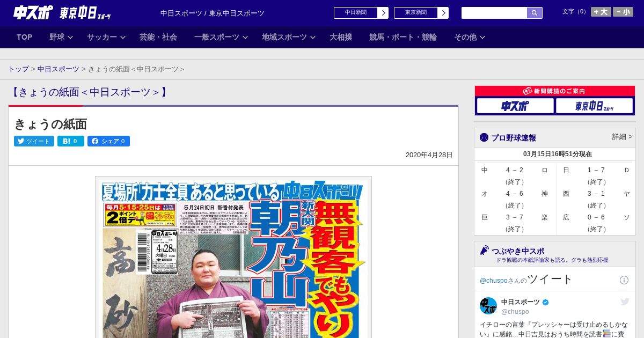Click the arrow next to 東京新聞
The image size is (644, 338).
pyautogui.click(x=443, y=13)
